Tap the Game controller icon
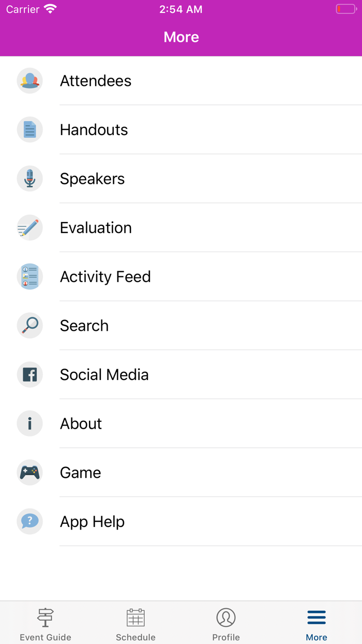 pyautogui.click(x=29, y=473)
